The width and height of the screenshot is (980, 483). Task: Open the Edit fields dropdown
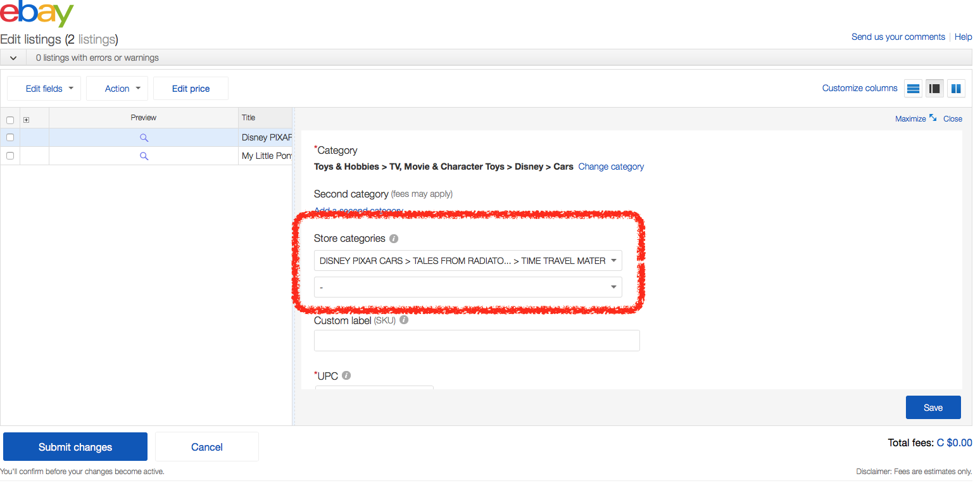[x=44, y=89]
